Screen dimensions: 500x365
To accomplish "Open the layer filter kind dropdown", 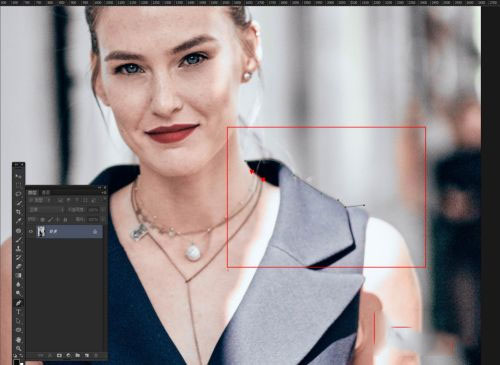I will point(38,200).
